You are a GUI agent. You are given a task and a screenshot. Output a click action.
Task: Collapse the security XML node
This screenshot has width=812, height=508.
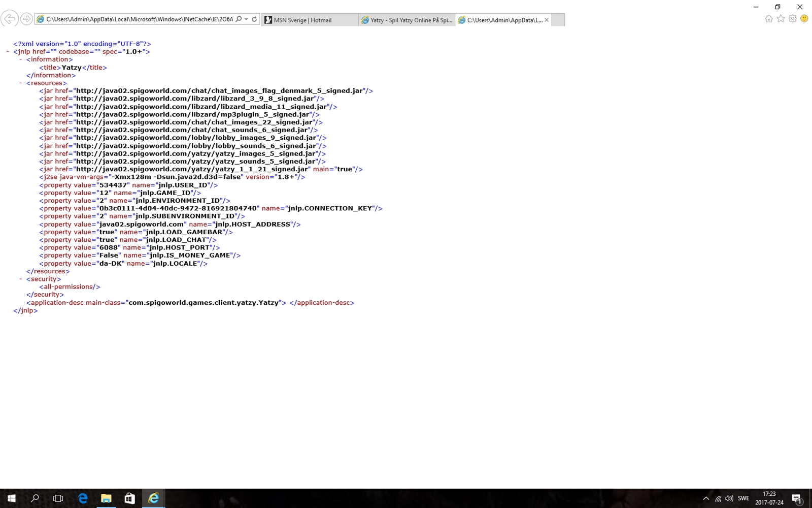[x=21, y=279]
